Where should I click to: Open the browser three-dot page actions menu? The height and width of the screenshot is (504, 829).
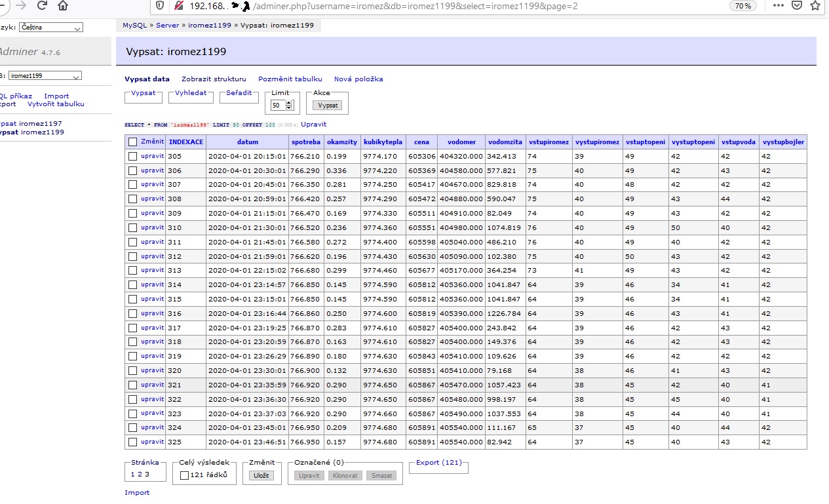[778, 6]
